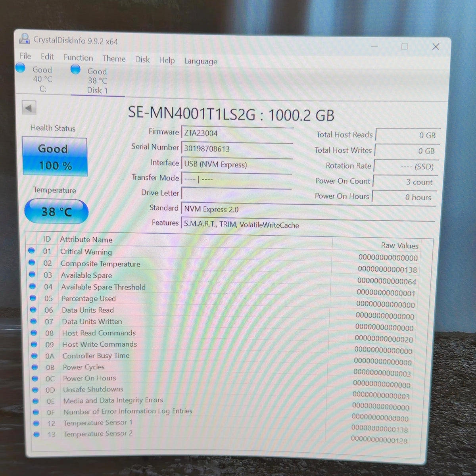Open the Theme menu
The width and height of the screenshot is (476, 476).
(114, 59)
